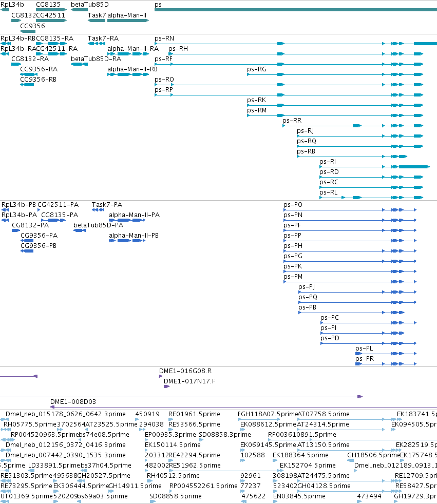This screenshot has width=437, height=504.
Task: Select transcript label ps-RR
Action: coord(292,121)
